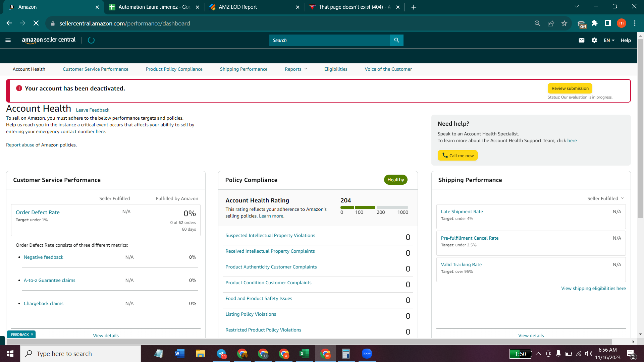
Task: Open the Seller Fulfilled dropdown in Shipping Performance
Action: 606,198
